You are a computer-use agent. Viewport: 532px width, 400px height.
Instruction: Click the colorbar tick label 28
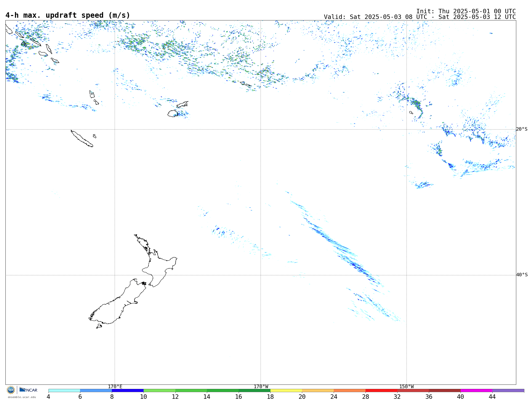tap(366, 397)
